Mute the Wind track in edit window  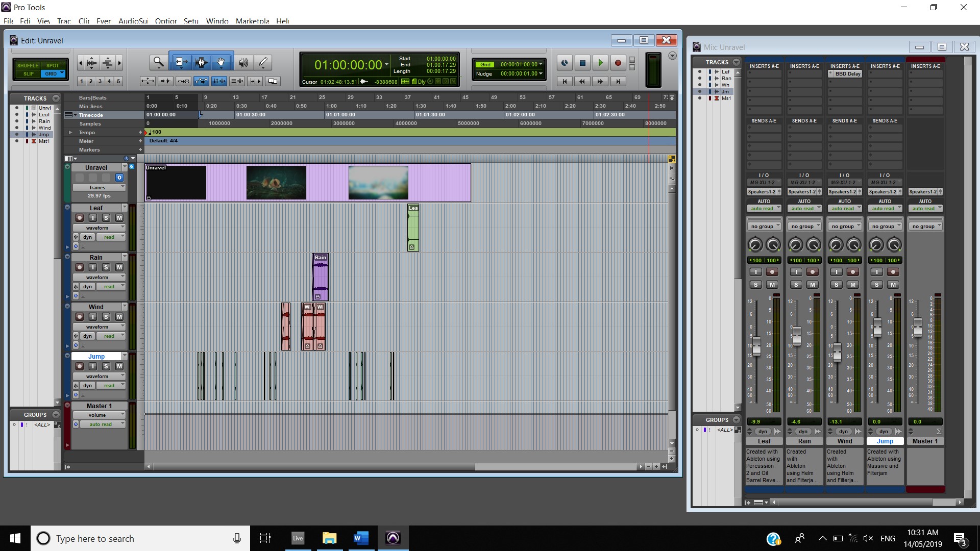[119, 317]
